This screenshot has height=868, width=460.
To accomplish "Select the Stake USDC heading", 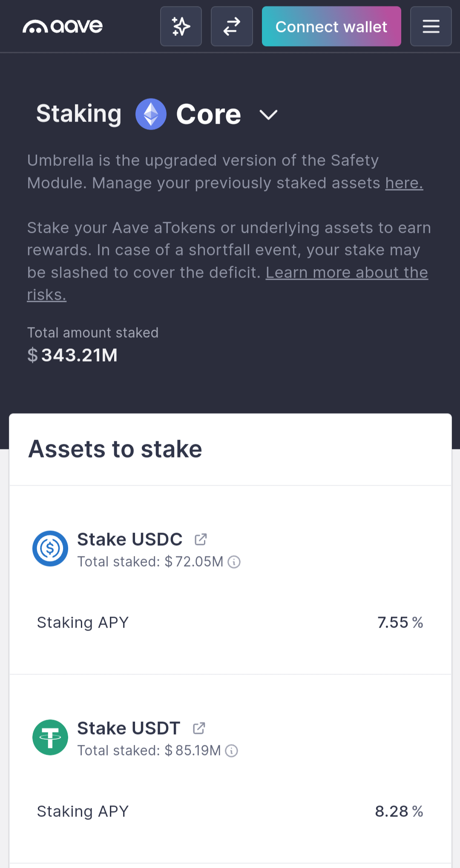I will (x=129, y=539).
